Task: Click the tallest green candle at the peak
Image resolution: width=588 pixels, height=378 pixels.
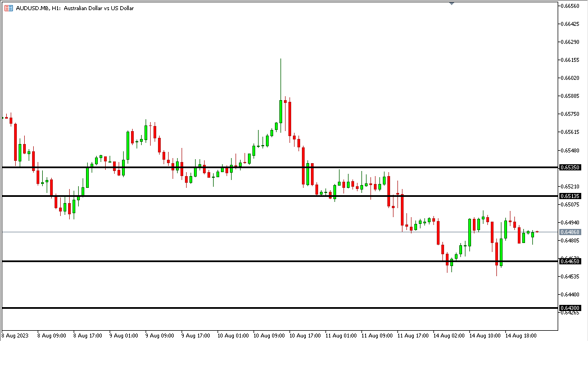Action: point(280,111)
